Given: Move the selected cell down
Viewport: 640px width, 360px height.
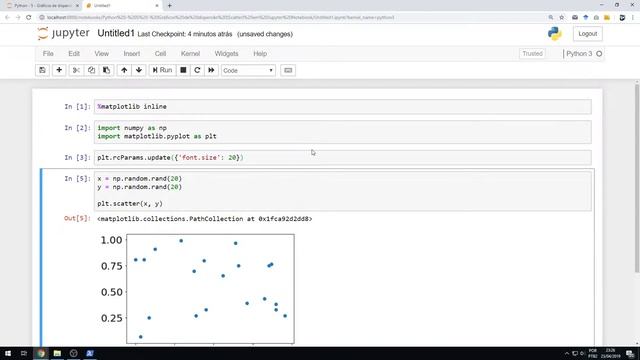Looking at the screenshot, I should point(139,70).
